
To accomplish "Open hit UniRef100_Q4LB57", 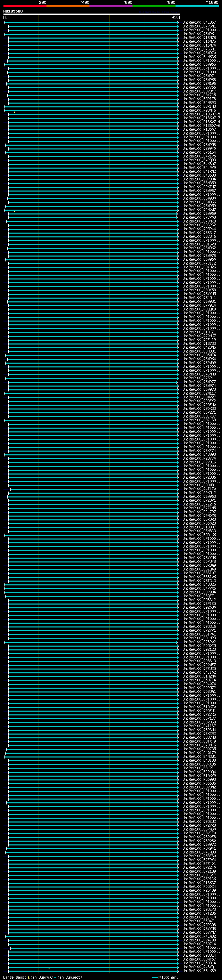I will 199,23.
